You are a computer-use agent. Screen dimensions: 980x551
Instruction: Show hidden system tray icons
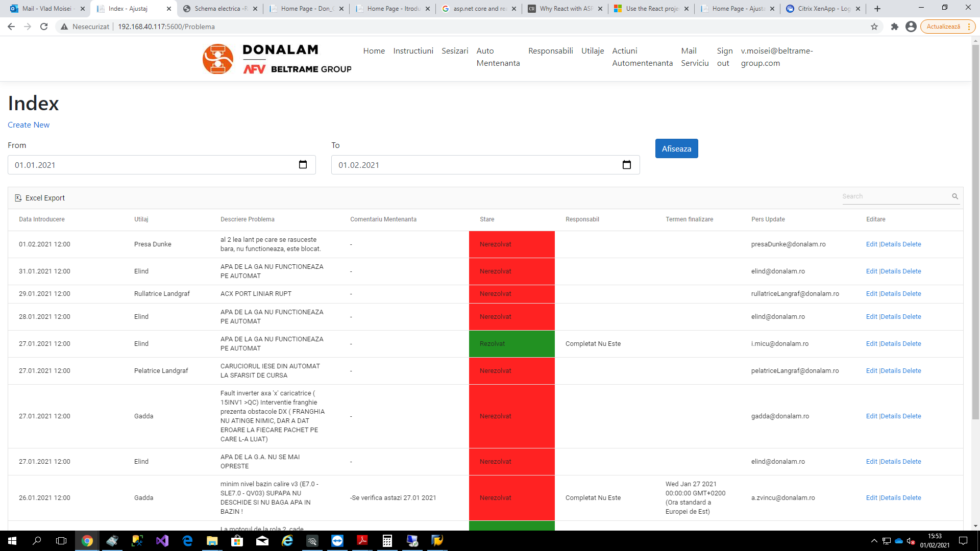click(874, 541)
